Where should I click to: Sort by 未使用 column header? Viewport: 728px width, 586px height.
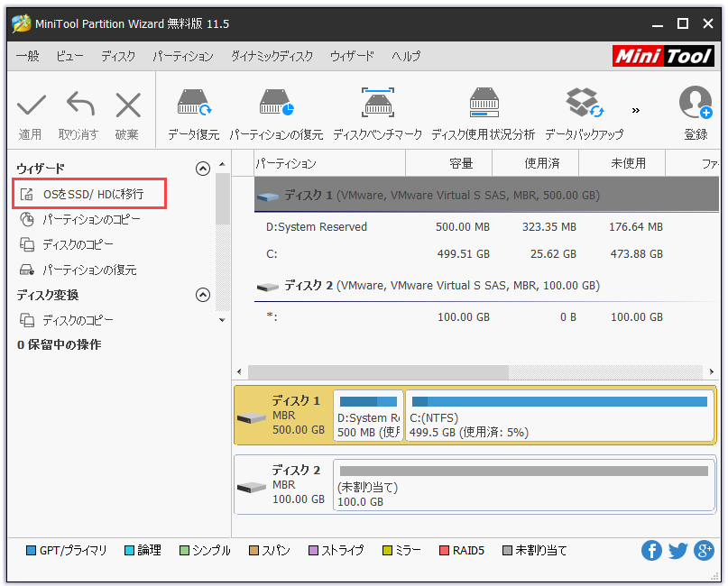tap(622, 163)
